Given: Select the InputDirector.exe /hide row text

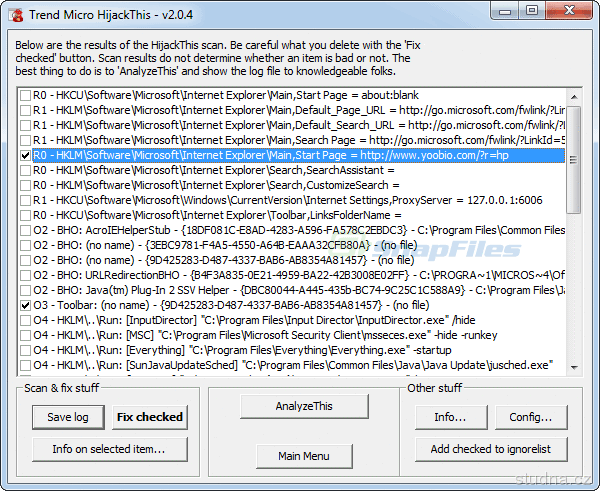Looking at the screenshot, I should coord(254,320).
